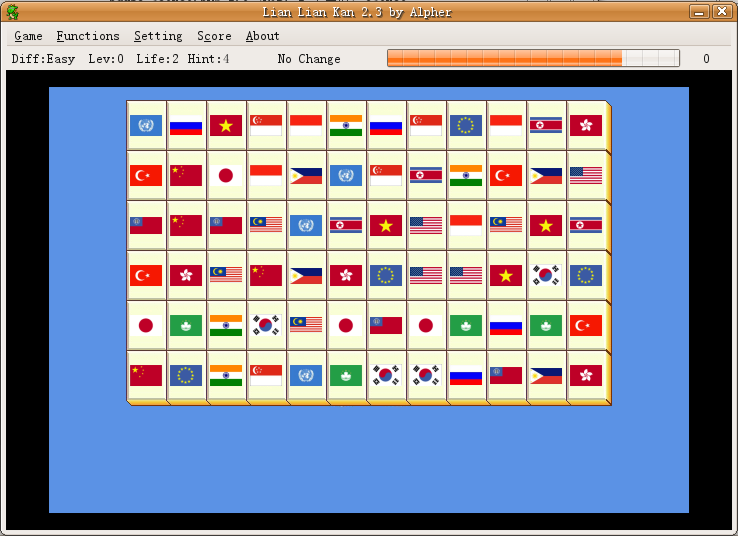Choose the UN flag tile in the third row
Image resolution: width=738 pixels, height=536 pixels.
[306, 225]
